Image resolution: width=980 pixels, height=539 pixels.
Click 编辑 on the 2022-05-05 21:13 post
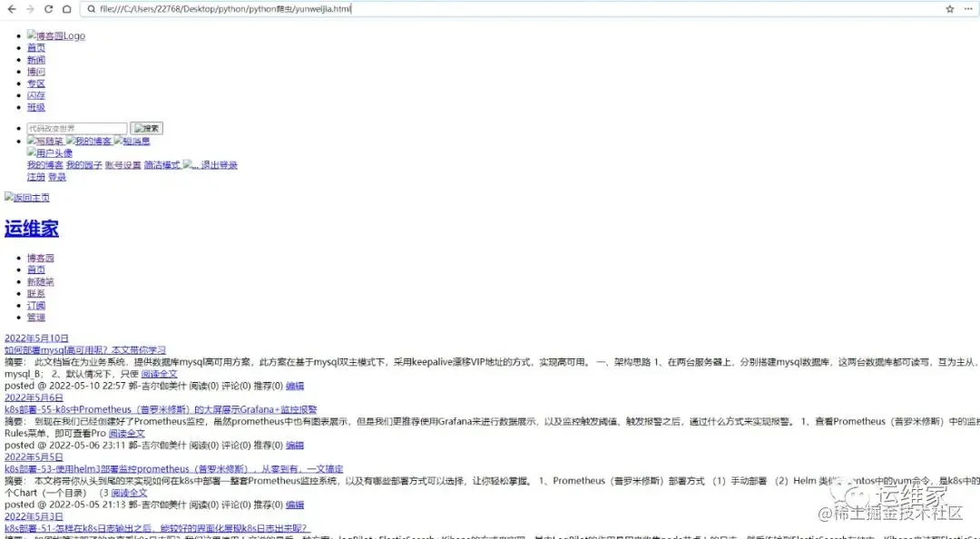(x=294, y=505)
